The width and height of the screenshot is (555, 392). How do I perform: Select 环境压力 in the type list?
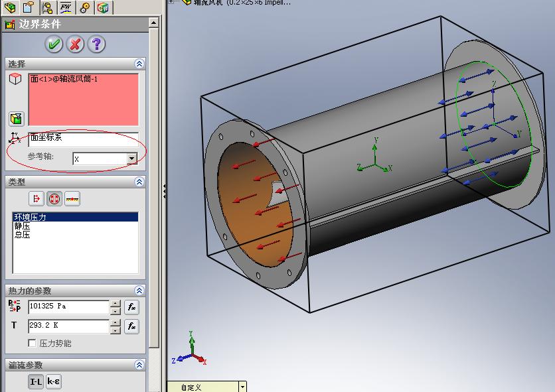pyautogui.click(x=76, y=217)
